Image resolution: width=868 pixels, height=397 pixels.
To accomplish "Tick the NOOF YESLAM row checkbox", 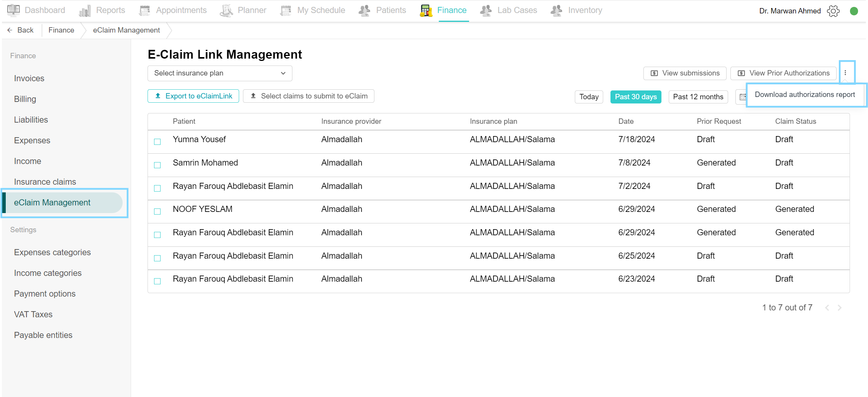I will [x=157, y=212].
